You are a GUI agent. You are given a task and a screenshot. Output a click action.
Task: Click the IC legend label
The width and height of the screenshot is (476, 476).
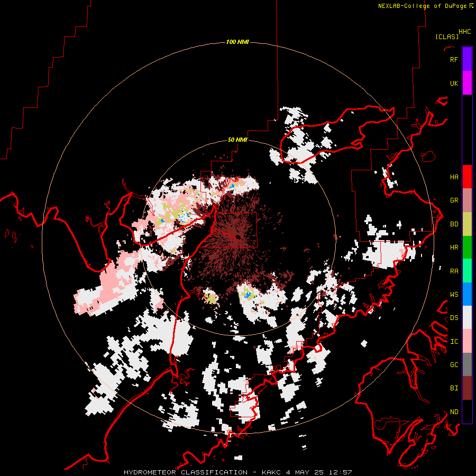[x=454, y=341]
